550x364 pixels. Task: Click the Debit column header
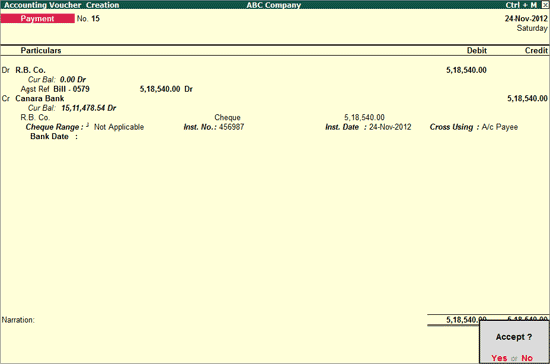[x=476, y=50]
